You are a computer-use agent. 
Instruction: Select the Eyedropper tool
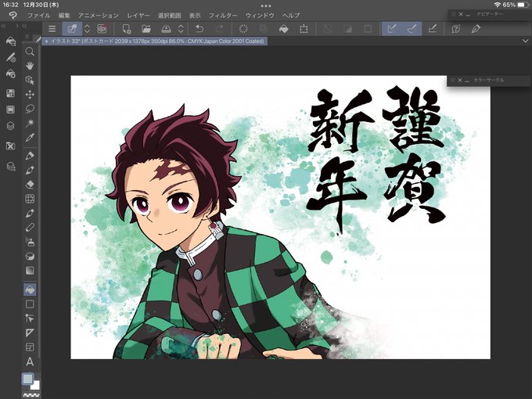pos(30,138)
